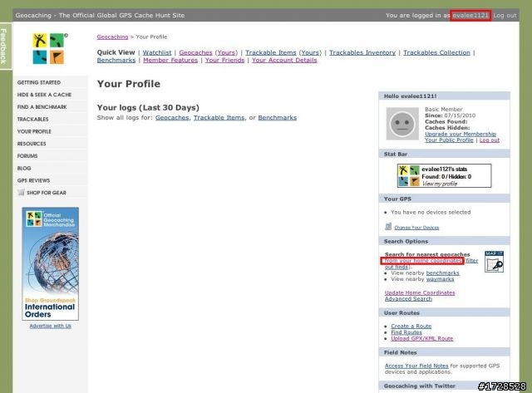Open Access Your Field Notes link
Viewport: 532px width, 393px height.
pos(416,366)
